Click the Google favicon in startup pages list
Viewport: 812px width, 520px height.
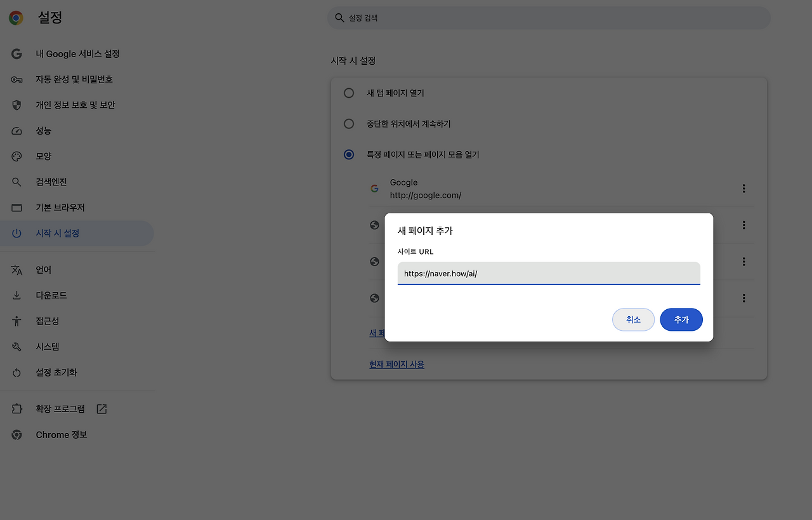point(374,189)
